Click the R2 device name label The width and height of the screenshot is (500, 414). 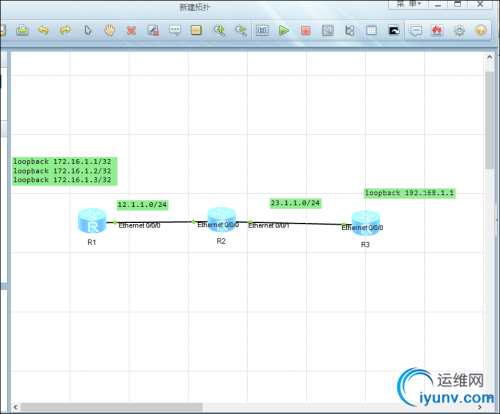click(x=221, y=241)
